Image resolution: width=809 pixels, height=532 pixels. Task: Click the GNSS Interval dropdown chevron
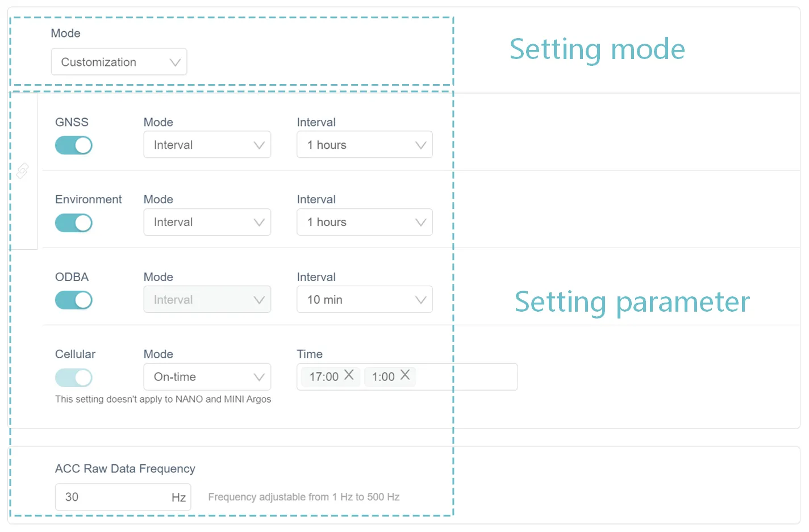tap(420, 145)
